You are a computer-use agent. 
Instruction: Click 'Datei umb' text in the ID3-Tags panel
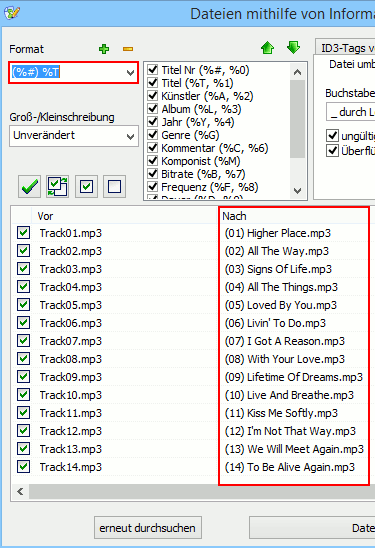[352, 64]
